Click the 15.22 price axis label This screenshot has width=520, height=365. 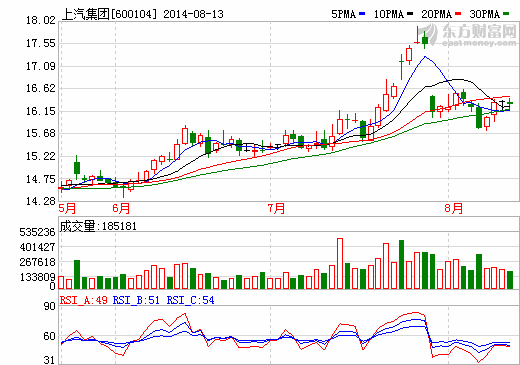[x=41, y=156]
